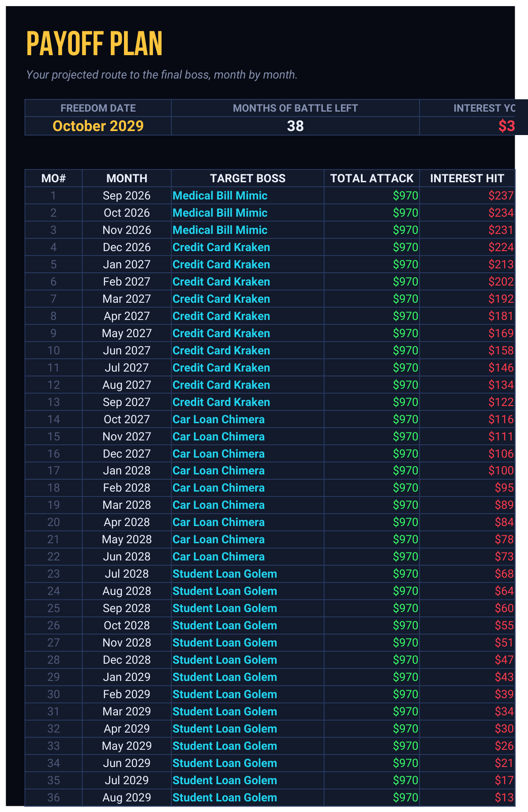Click Credit Card Kraken in Dec 2026 row
The height and width of the screenshot is (812, 528).
click(221, 247)
